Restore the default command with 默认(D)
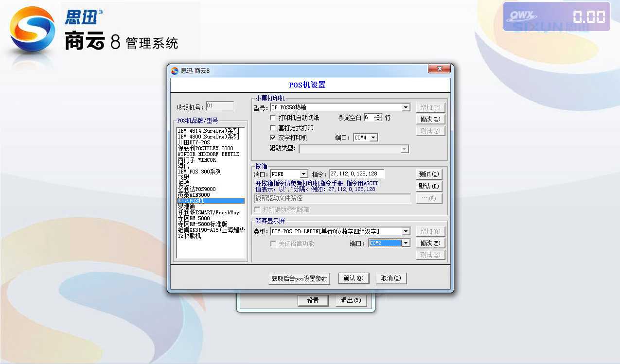This screenshot has height=364, width=620. pos(429,186)
